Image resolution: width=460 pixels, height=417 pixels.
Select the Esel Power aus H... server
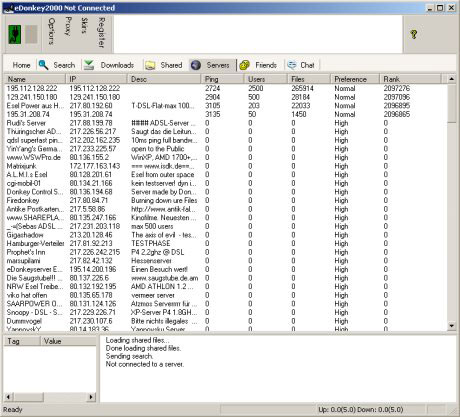coord(225,106)
